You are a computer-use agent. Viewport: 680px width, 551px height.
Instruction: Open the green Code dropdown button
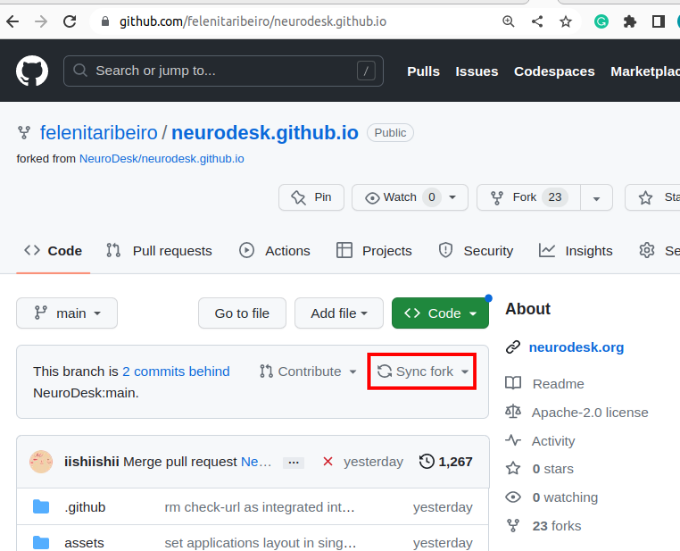point(440,313)
